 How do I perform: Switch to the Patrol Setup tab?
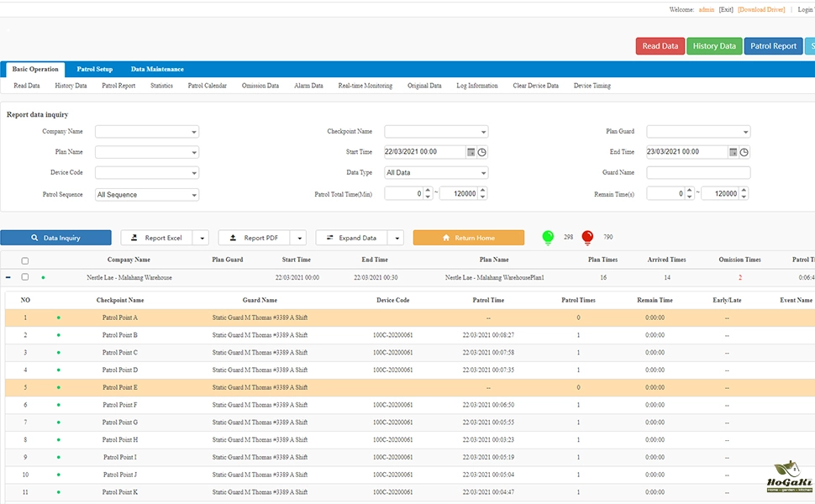[95, 69]
